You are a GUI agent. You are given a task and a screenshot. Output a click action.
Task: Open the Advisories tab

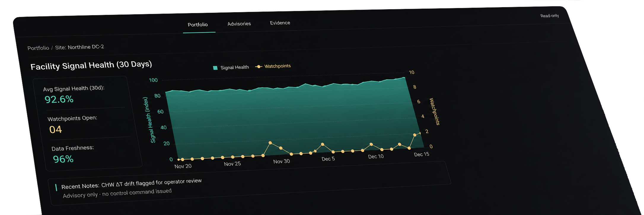tap(239, 24)
